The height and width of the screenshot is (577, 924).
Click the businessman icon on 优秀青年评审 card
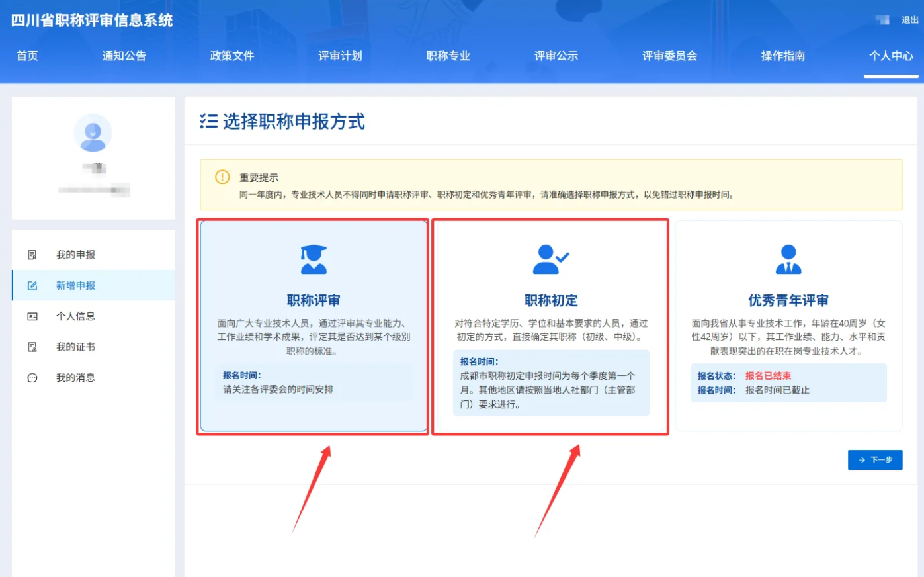pyautogui.click(x=787, y=257)
